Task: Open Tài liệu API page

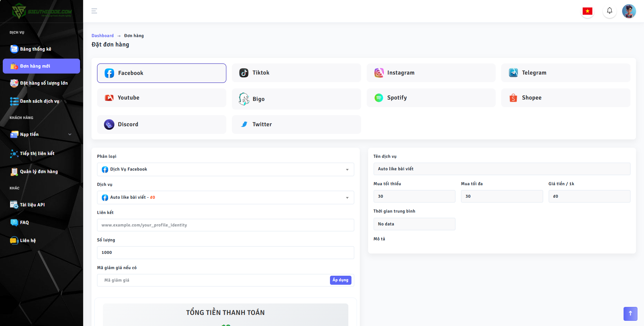Action: [x=41, y=205]
